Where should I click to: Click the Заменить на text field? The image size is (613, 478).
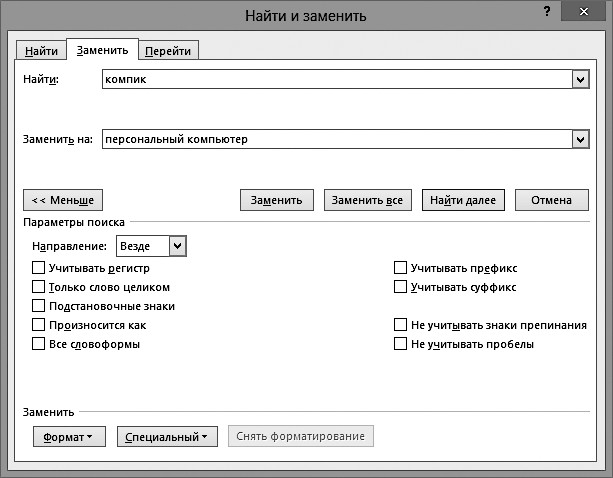click(335, 139)
